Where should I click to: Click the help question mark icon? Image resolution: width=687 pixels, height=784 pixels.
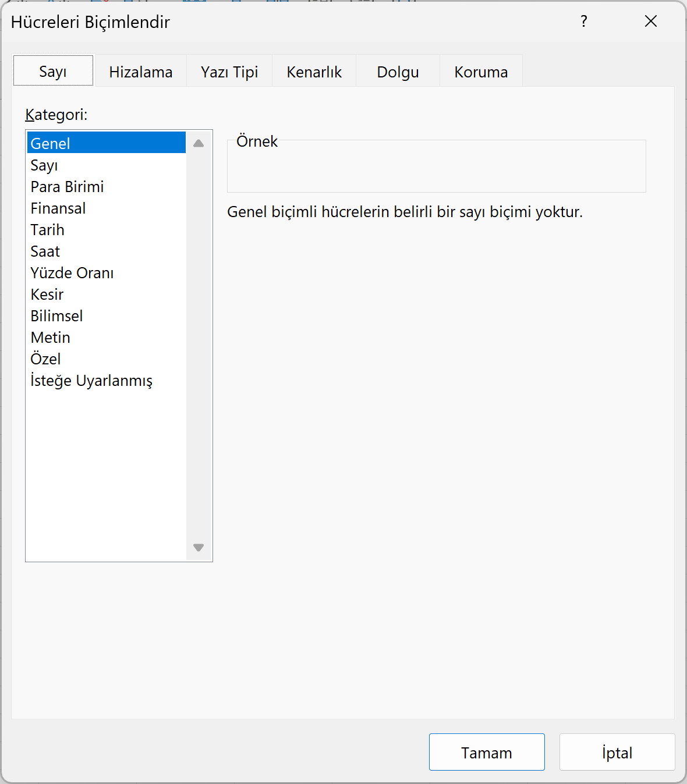[584, 22]
